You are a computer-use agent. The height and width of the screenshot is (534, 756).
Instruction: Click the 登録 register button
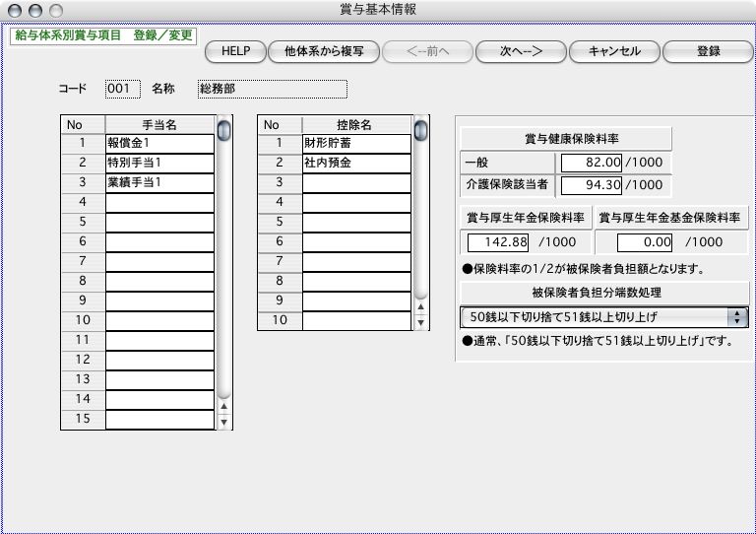point(708,51)
